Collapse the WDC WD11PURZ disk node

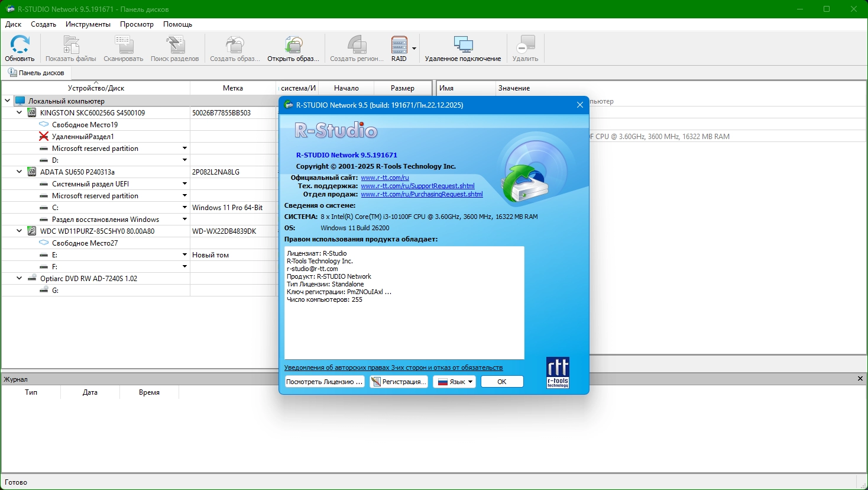click(x=20, y=231)
